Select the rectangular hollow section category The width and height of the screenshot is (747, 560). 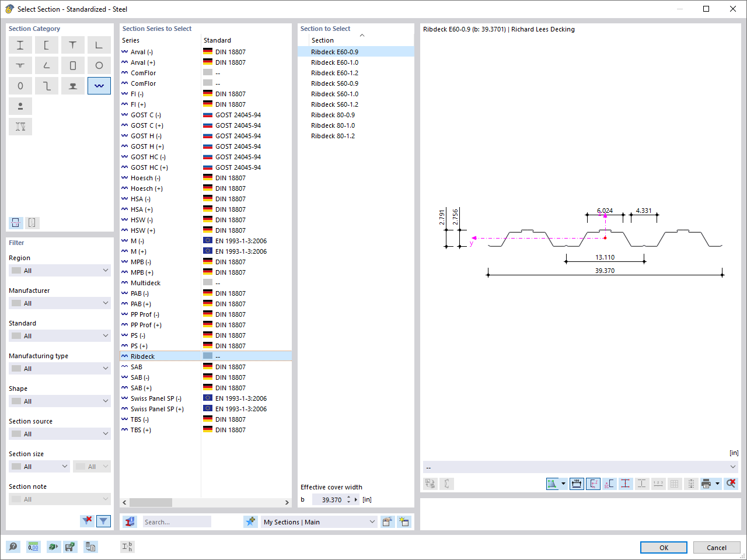tap(73, 65)
